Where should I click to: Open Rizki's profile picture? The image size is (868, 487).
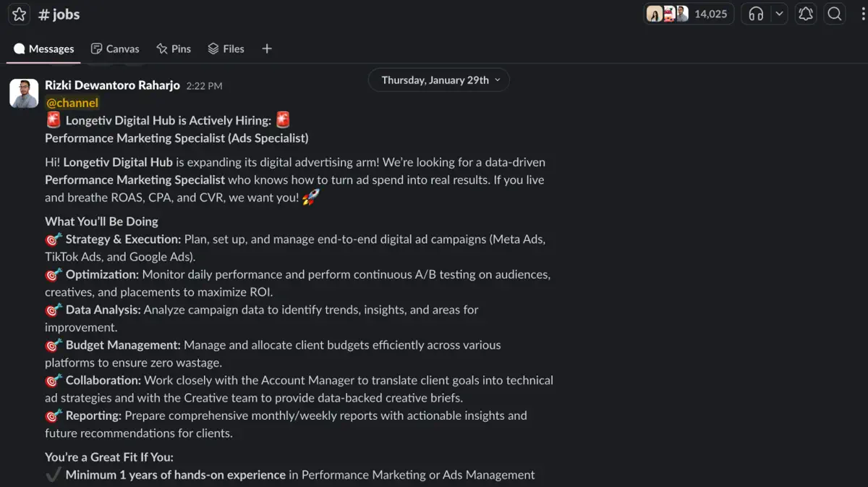click(x=23, y=93)
